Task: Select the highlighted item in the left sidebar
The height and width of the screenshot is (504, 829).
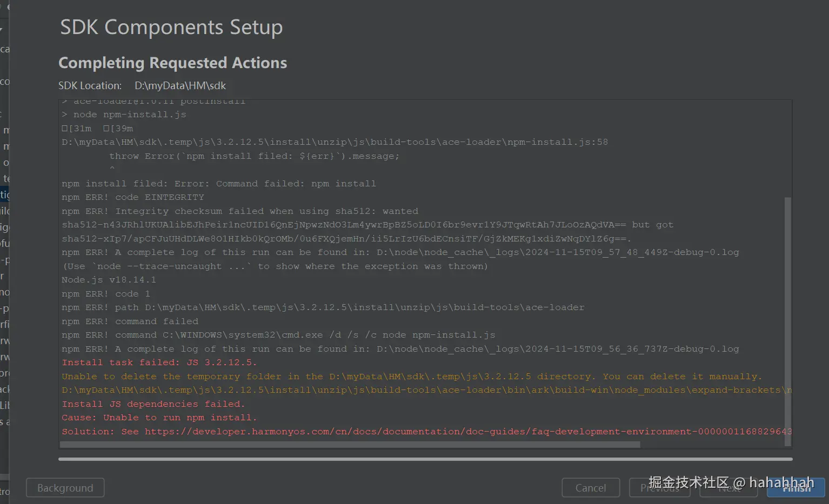Action: point(5,194)
